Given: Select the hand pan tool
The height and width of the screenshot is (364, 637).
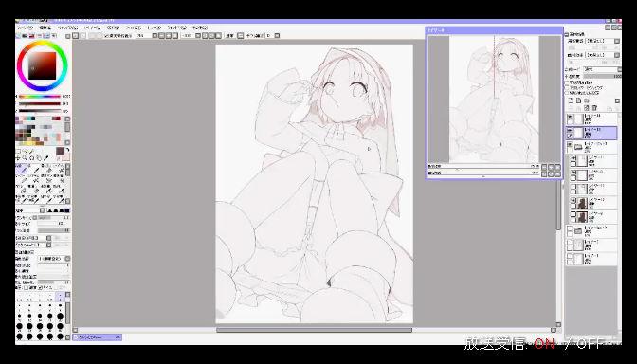Looking at the screenshot, I should (x=39, y=158).
